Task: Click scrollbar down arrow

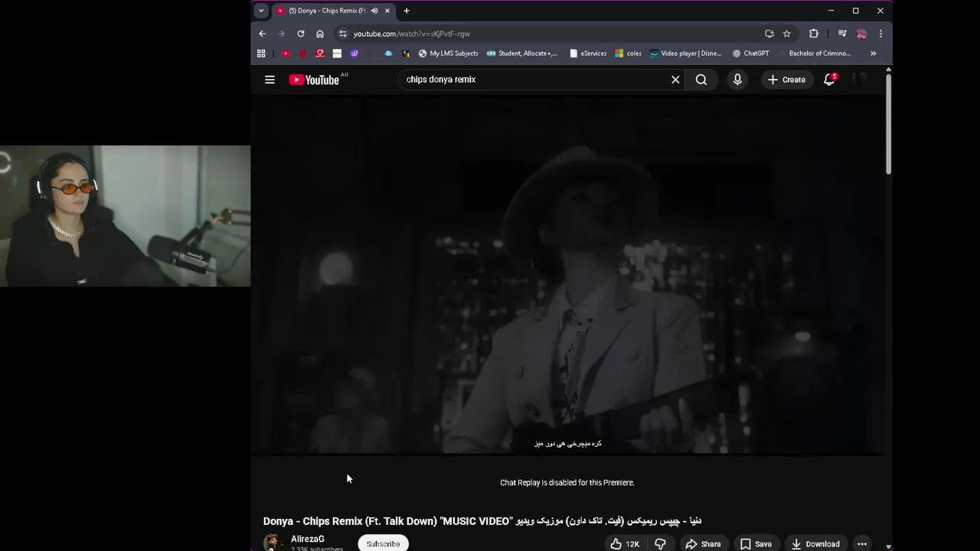Action: point(888,546)
